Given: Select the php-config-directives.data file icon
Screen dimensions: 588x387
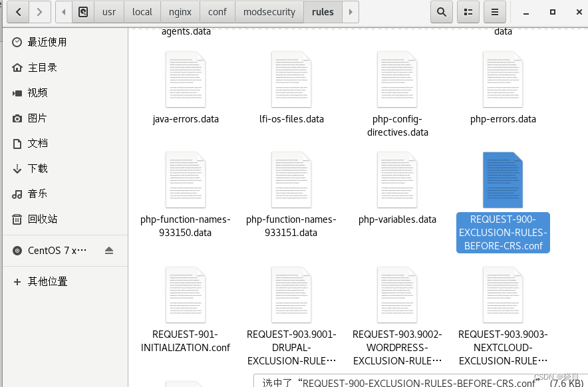Looking at the screenshot, I should coord(397,80).
